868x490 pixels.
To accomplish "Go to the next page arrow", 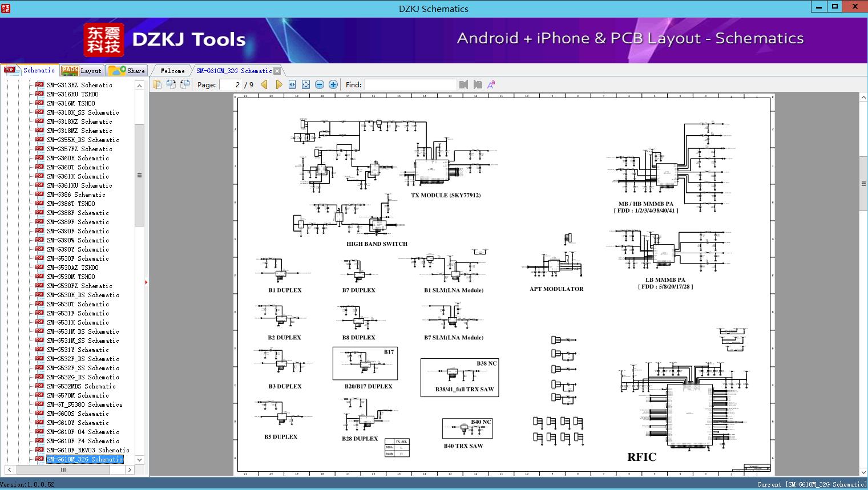I will coord(278,84).
